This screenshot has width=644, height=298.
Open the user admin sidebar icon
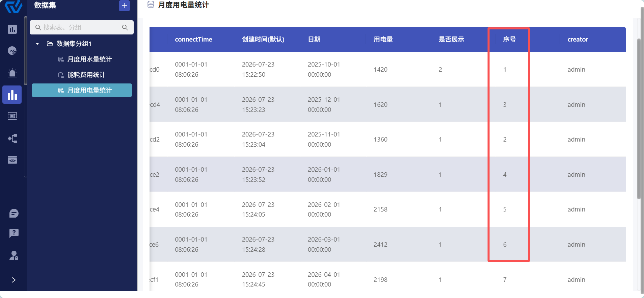click(14, 255)
